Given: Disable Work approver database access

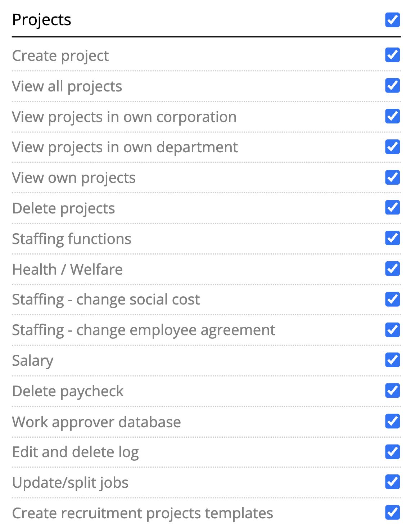Looking at the screenshot, I should pos(392,421).
